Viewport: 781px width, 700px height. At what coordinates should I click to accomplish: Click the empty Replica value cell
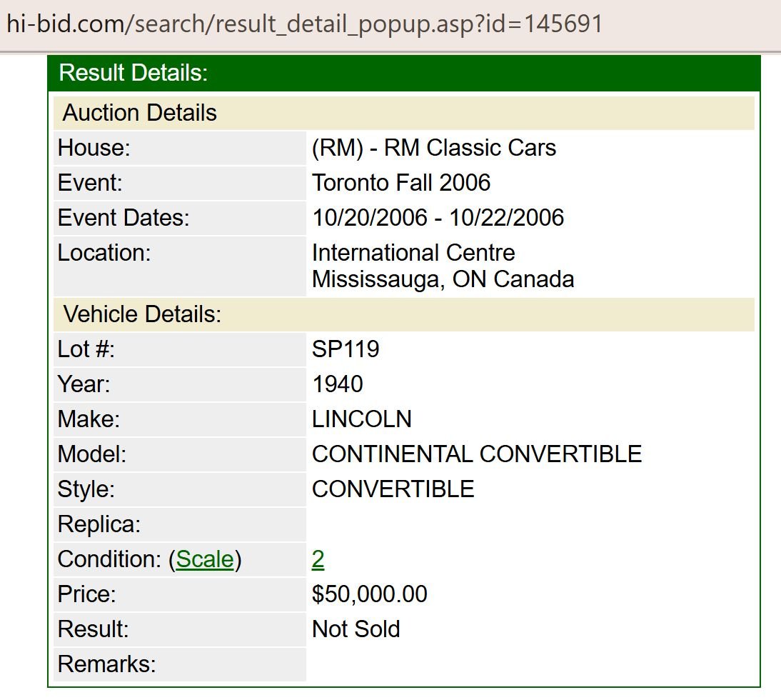click(x=530, y=524)
